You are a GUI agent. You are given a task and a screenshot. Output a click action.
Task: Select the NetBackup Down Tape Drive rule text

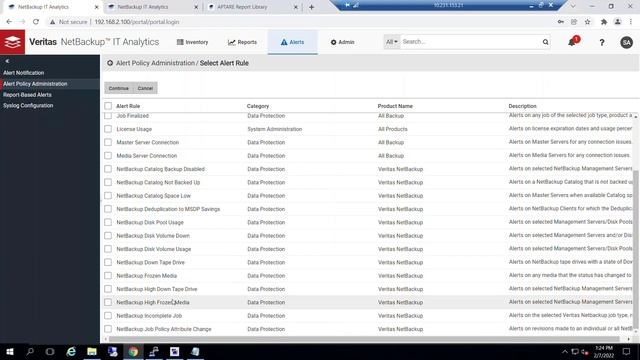tap(151, 262)
